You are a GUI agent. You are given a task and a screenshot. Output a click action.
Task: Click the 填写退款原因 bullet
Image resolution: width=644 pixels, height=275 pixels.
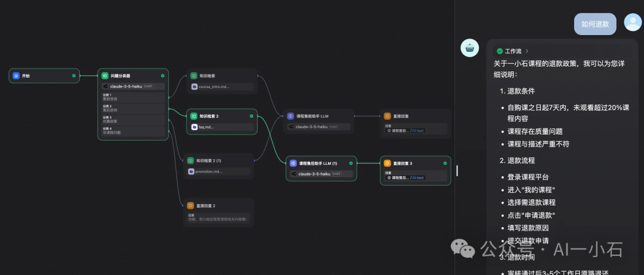pyautogui.click(x=528, y=228)
